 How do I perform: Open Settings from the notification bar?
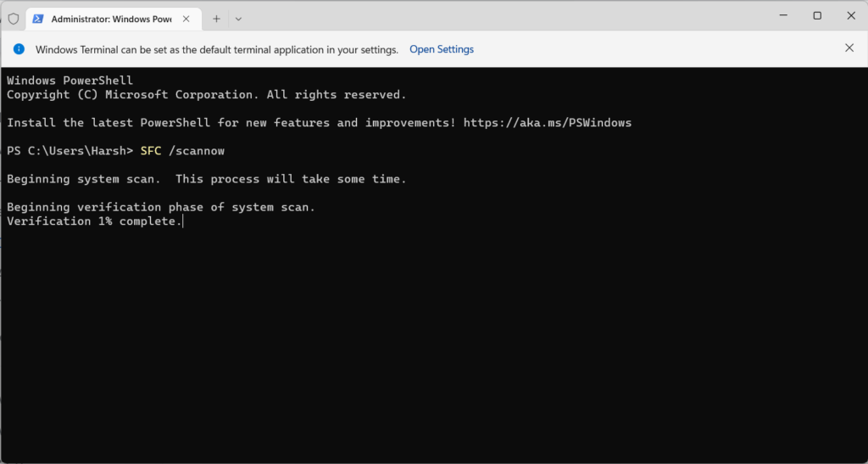442,49
